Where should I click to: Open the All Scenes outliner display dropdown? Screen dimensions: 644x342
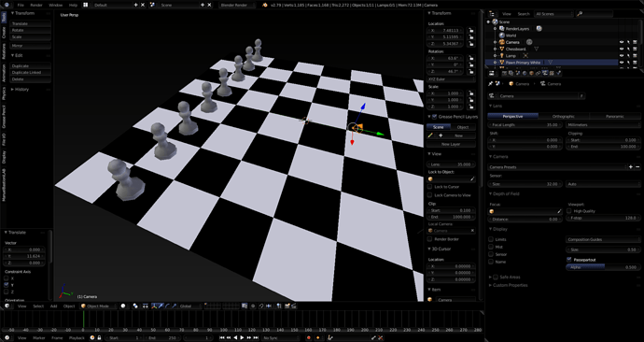pyautogui.click(x=553, y=14)
